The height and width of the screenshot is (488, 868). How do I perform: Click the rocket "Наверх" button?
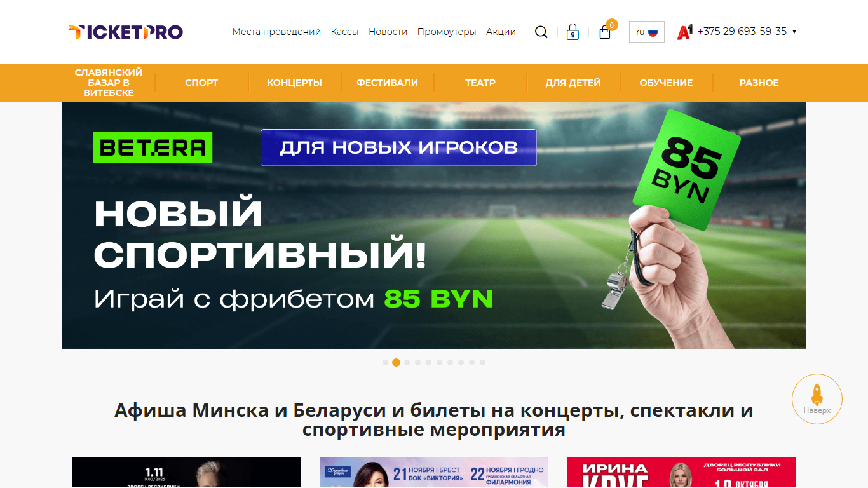(x=817, y=399)
